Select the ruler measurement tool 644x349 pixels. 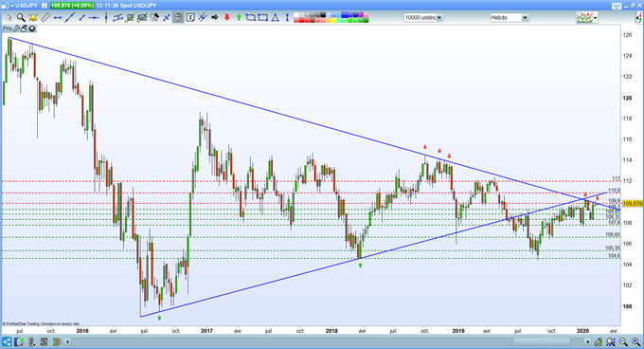pyautogui.click(x=45, y=18)
